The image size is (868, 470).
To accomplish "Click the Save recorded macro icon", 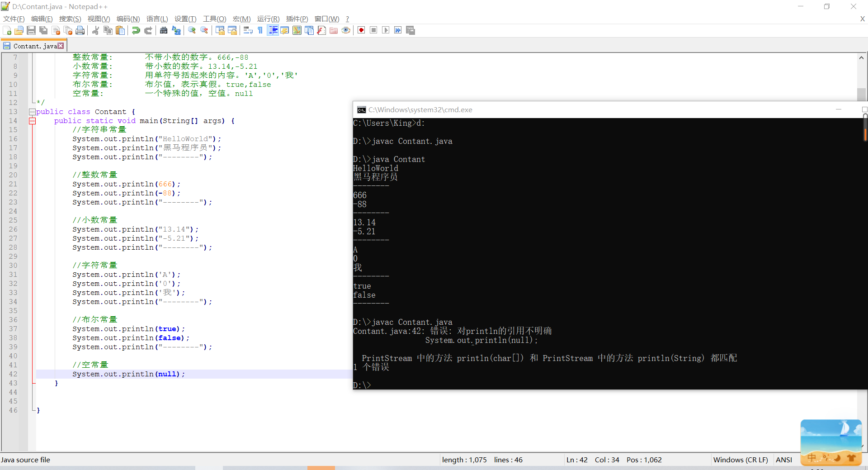I will (x=410, y=30).
